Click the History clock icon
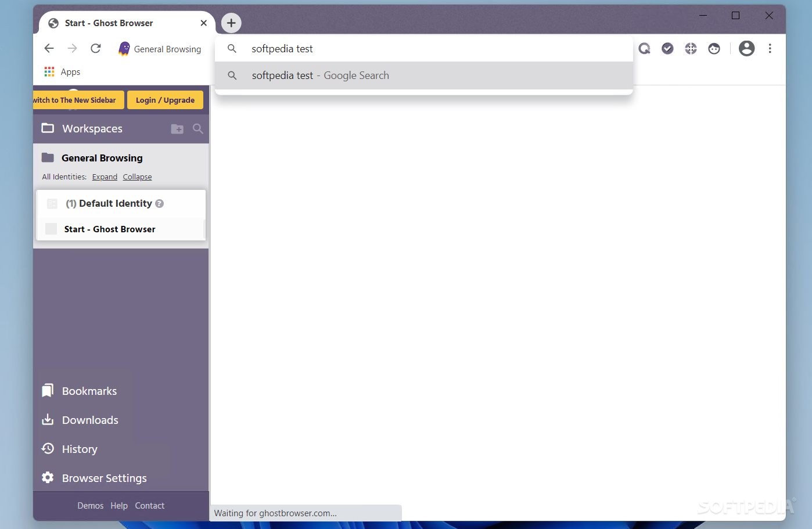 point(48,449)
